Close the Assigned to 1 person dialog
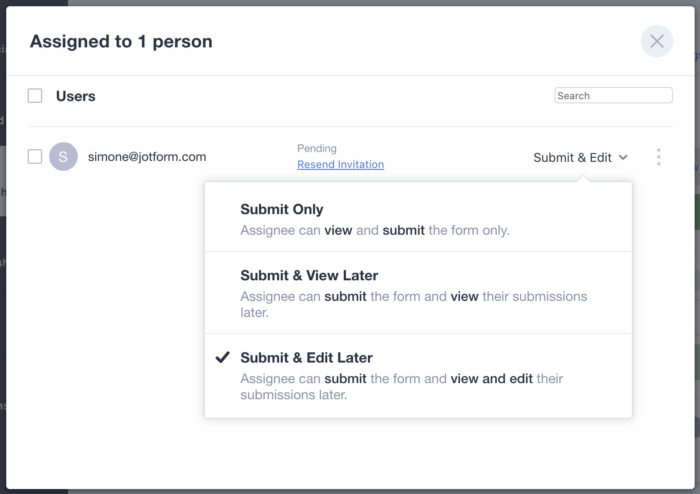The image size is (700, 494). pos(657,41)
